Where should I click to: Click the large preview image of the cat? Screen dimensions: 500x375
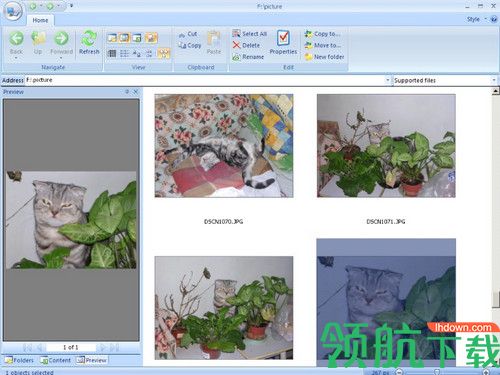(71, 220)
